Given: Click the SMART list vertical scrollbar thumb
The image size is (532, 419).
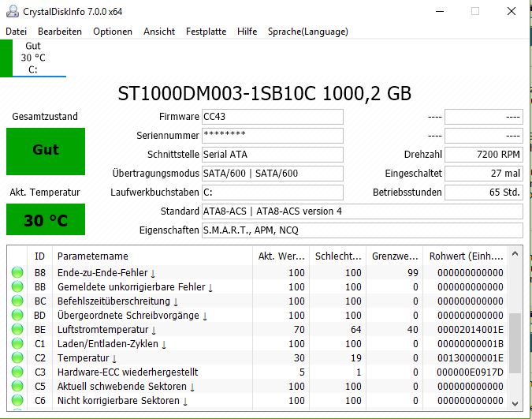Looking at the screenshot, I should (515, 343).
